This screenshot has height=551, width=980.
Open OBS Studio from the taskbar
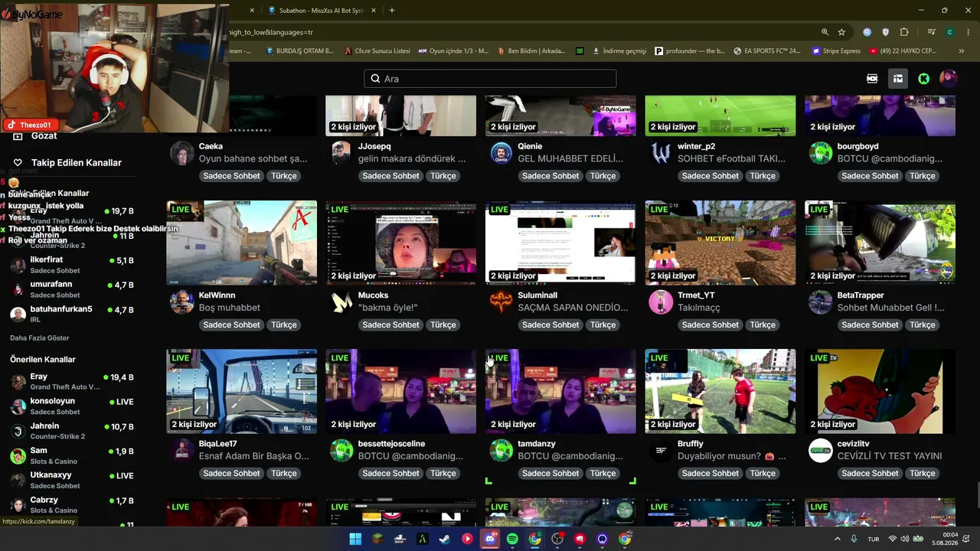pos(557,539)
